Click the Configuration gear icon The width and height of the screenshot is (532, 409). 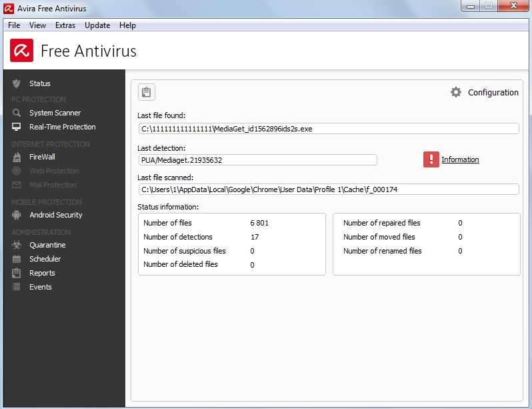tap(456, 92)
